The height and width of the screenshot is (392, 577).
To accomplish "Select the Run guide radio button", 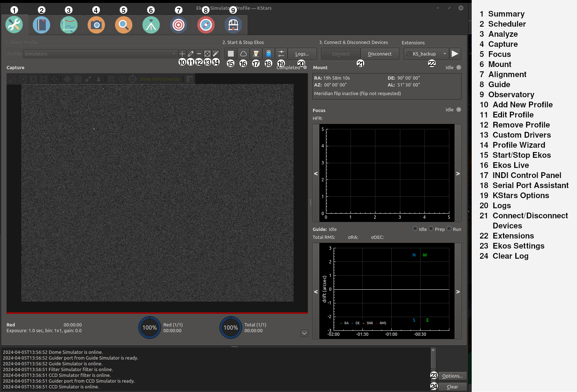I will [449, 229].
